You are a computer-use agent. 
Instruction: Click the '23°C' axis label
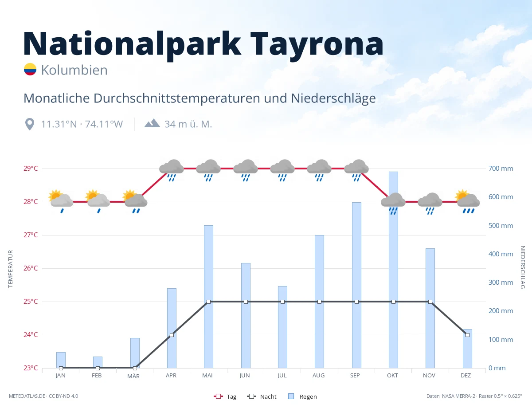point(30,368)
